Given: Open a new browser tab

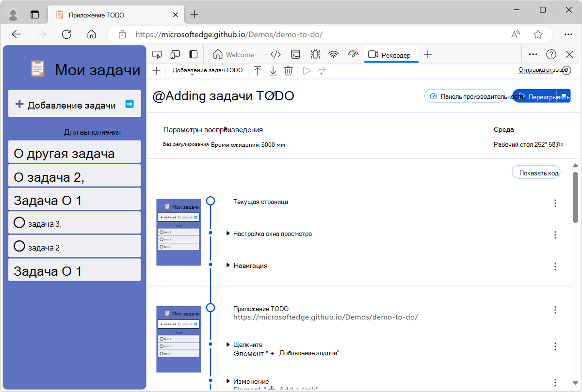Looking at the screenshot, I should coord(194,15).
